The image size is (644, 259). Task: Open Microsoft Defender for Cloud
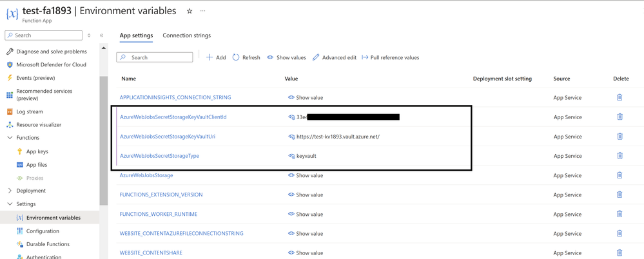(x=52, y=64)
